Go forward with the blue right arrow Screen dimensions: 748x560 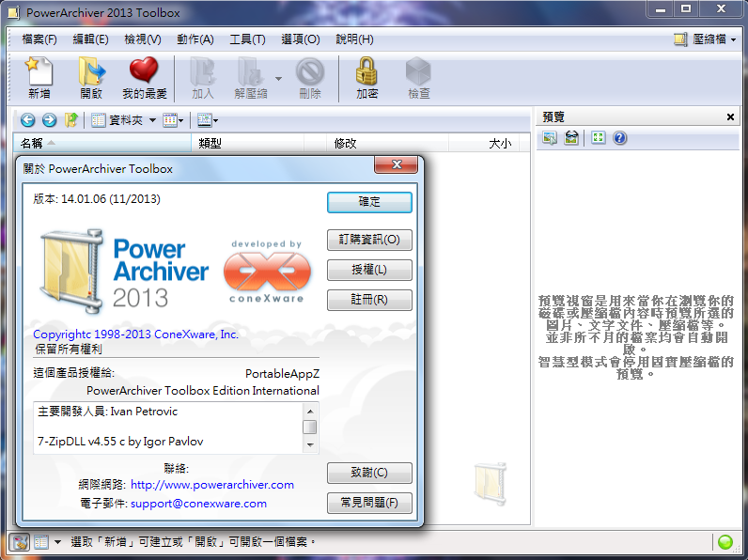(49, 120)
